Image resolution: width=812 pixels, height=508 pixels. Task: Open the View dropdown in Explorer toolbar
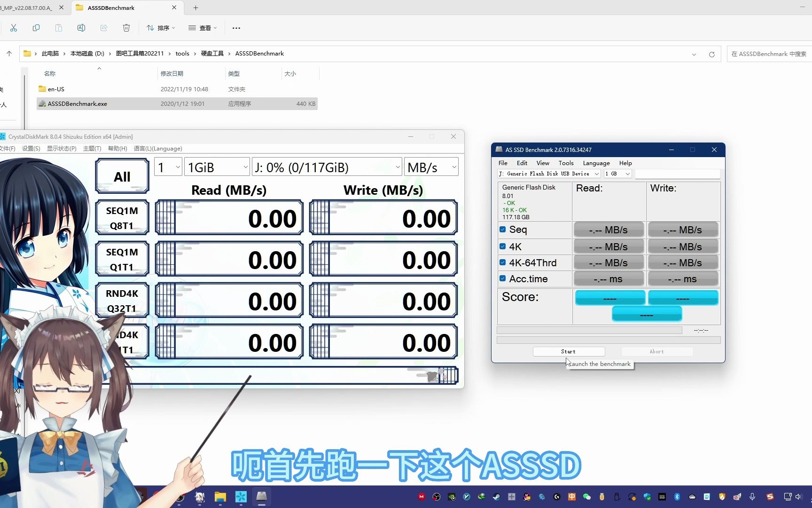[x=203, y=28]
